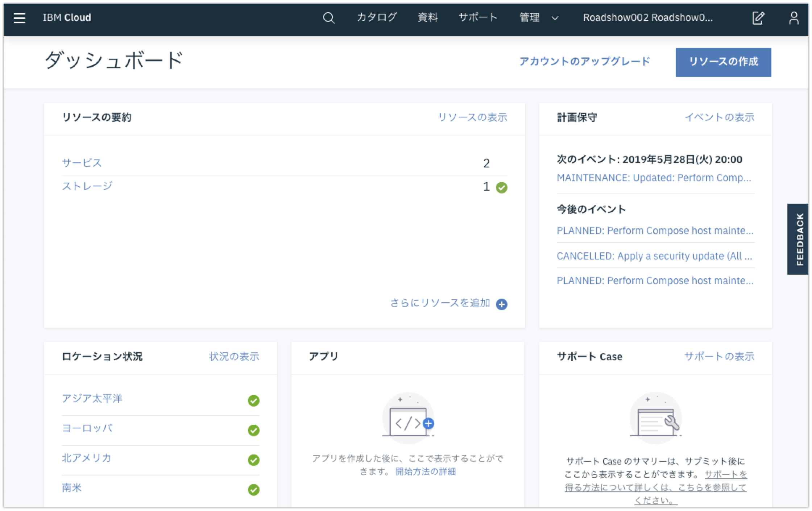Click the 次のイベント date text
The width and height of the screenshot is (812, 511).
pyautogui.click(x=650, y=159)
